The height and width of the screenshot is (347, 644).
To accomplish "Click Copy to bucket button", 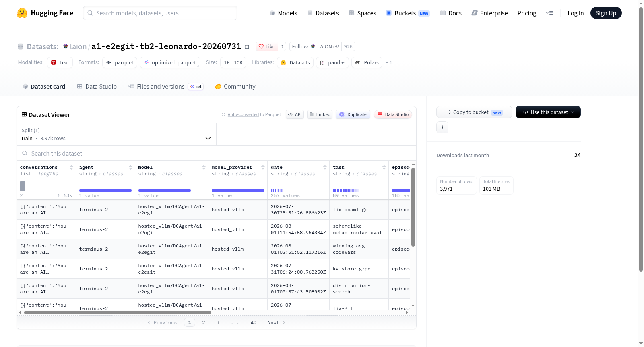I will 474,112.
